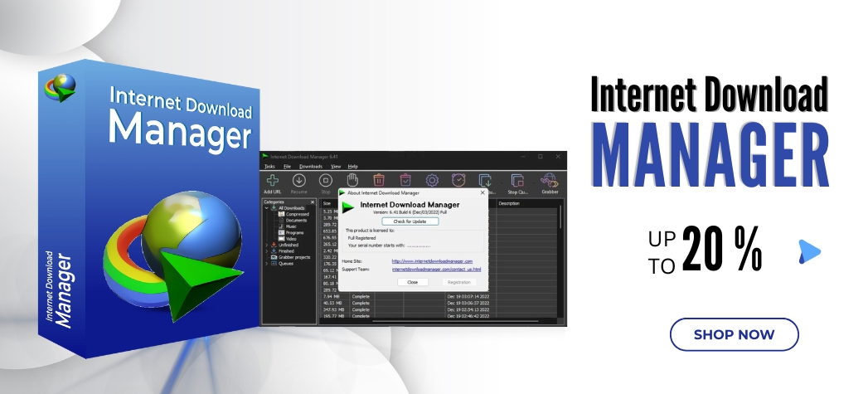
Task: Open the Stop Queue dropdown arrow
Action: point(534,182)
